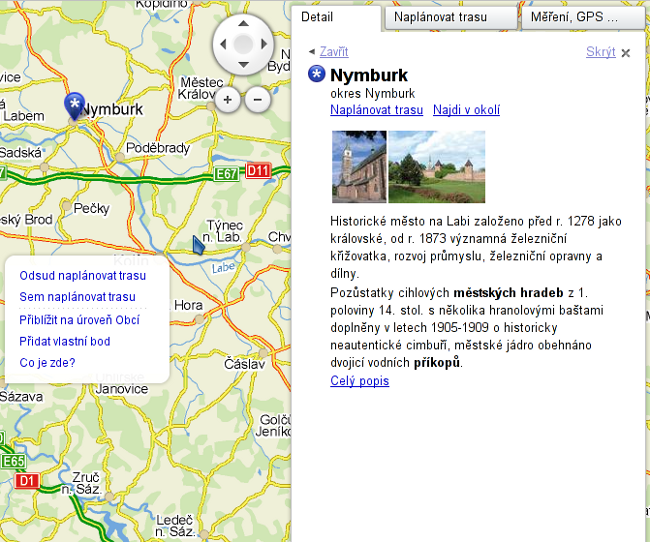This screenshot has width=650, height=542.
Task: Click the D1 highway sign on map
Action: [x=27, y=481]
